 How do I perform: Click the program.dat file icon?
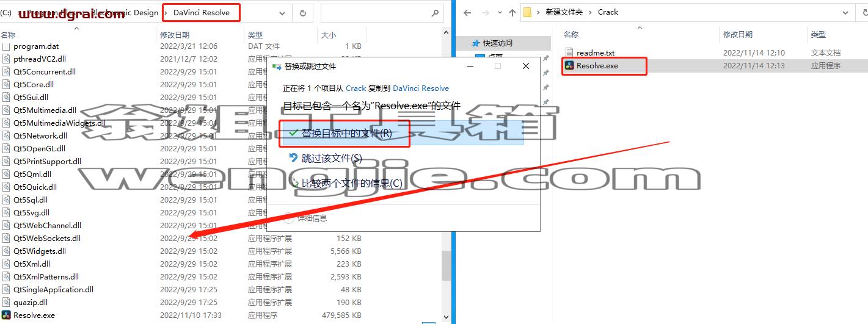coord(6,46)
